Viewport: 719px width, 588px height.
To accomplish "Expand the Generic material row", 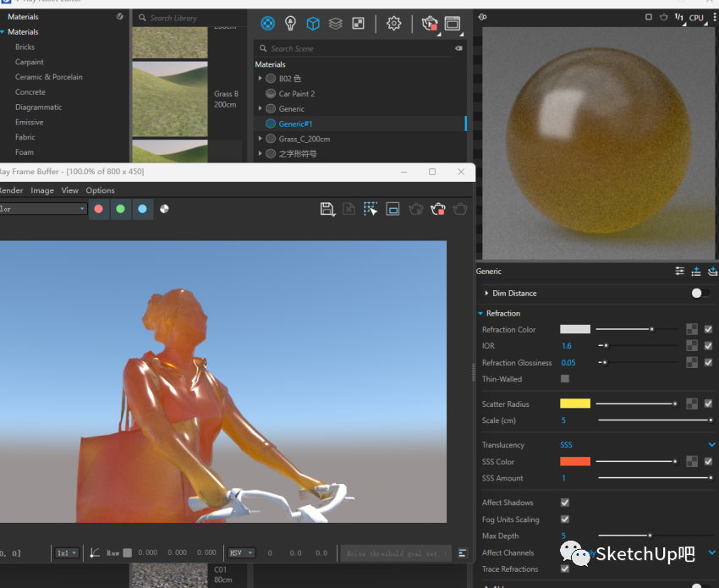I will click(x=260, y=108).
